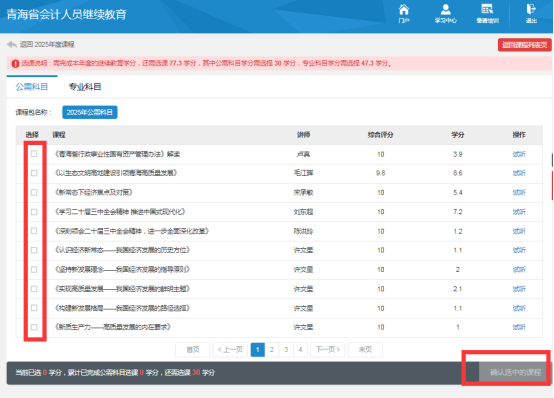
Task: Click the next page button 下一页
Action: [x=328, y=350]
